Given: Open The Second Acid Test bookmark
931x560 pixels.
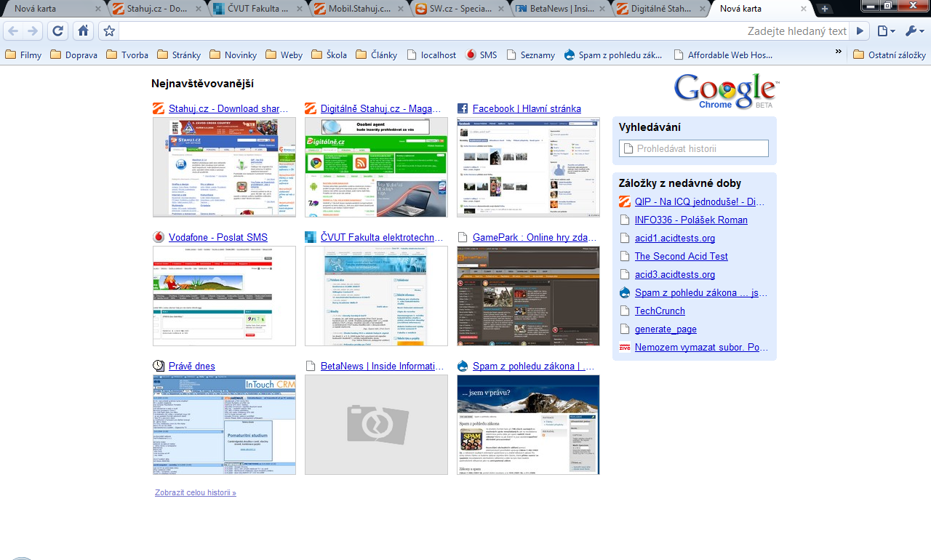Looking at the screenshot, I should (x=682, y=256).
